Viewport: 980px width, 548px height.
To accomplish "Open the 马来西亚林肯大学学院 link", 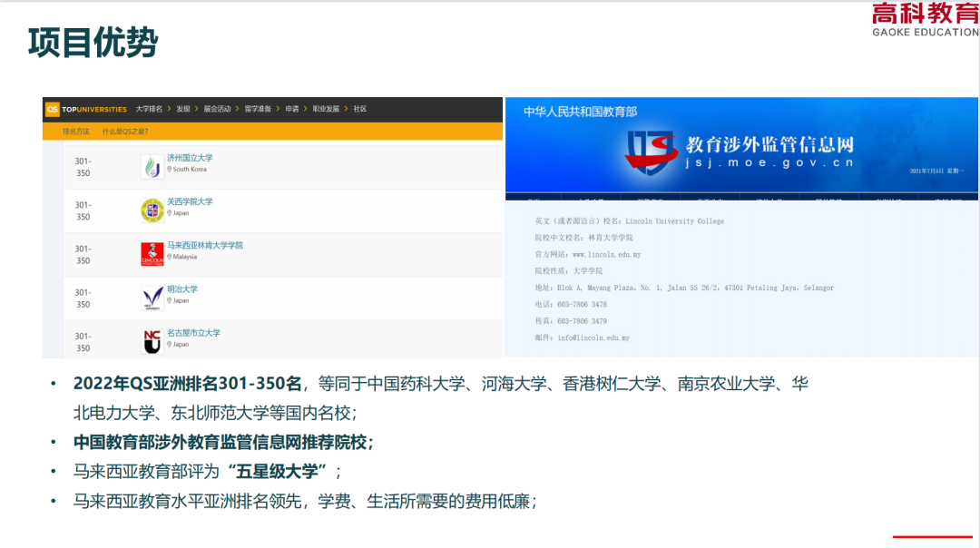I will [x=205, y=246].
